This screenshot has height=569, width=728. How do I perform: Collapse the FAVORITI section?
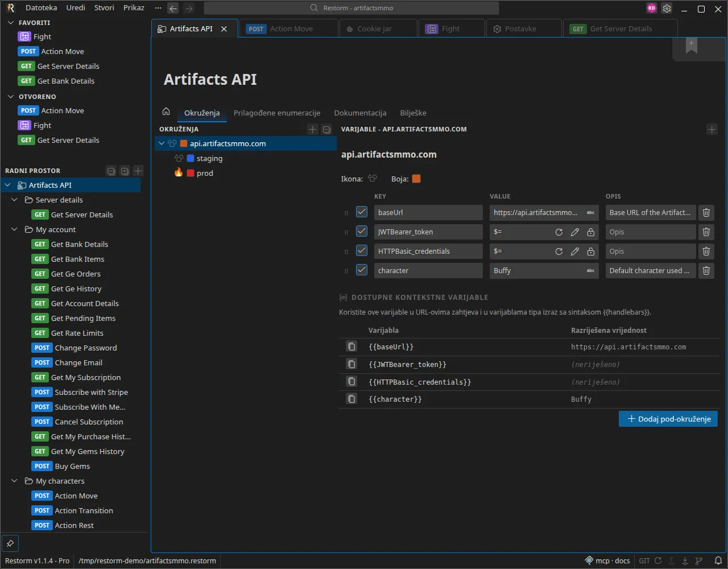pos(10,23)
